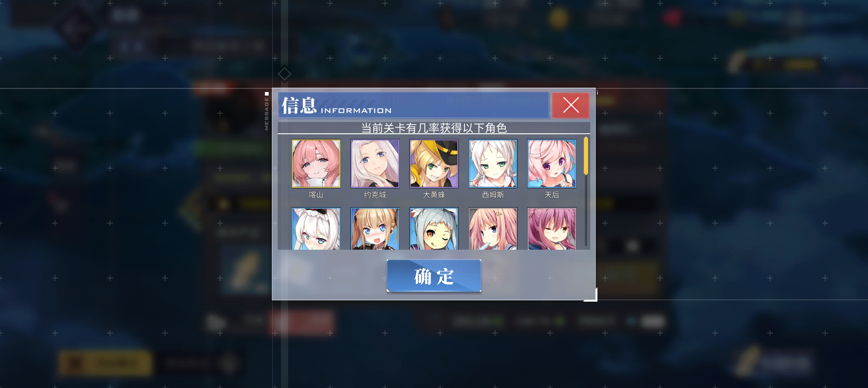
Task: Click the vertical MESSAGE side label
Action: pos(266,114)
